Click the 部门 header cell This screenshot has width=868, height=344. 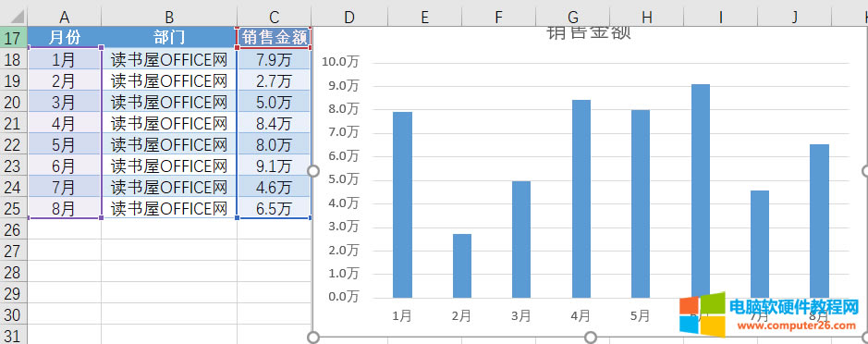pyautogui.click(x=169, y=38)
